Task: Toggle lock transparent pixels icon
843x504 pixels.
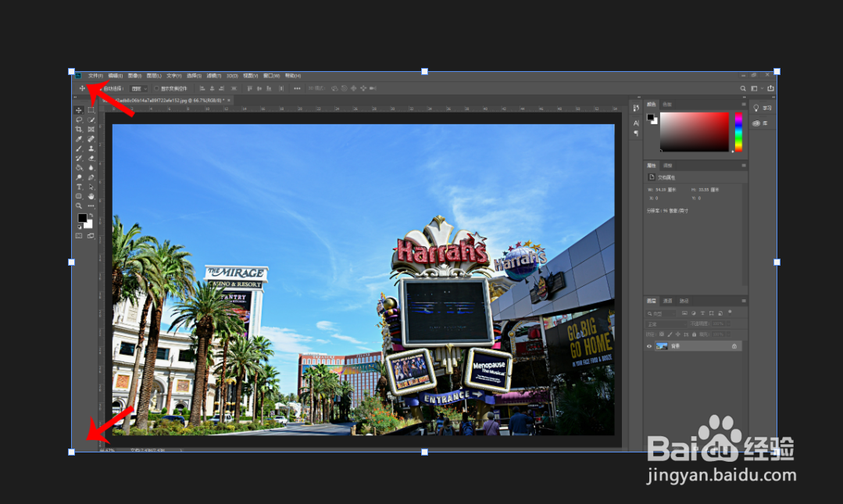Action: [662, 334]
